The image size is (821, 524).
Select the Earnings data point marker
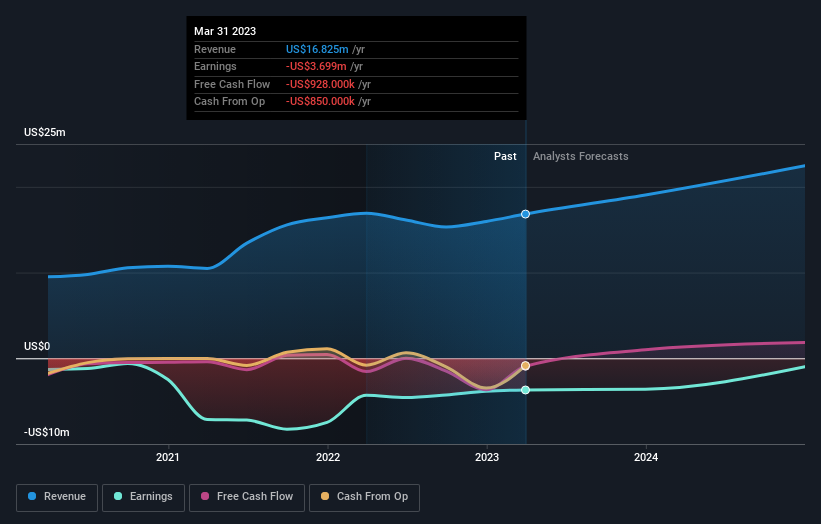526,390
